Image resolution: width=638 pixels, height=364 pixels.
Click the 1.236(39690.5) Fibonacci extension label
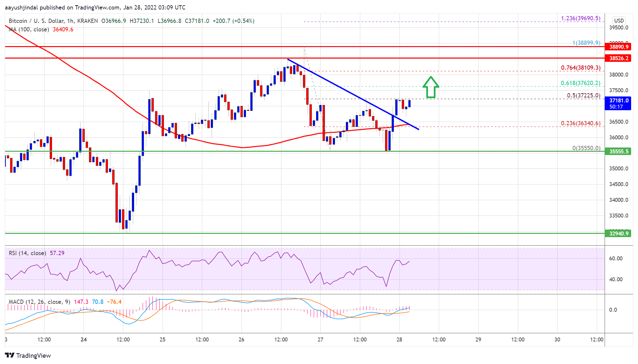coord(580,18)
